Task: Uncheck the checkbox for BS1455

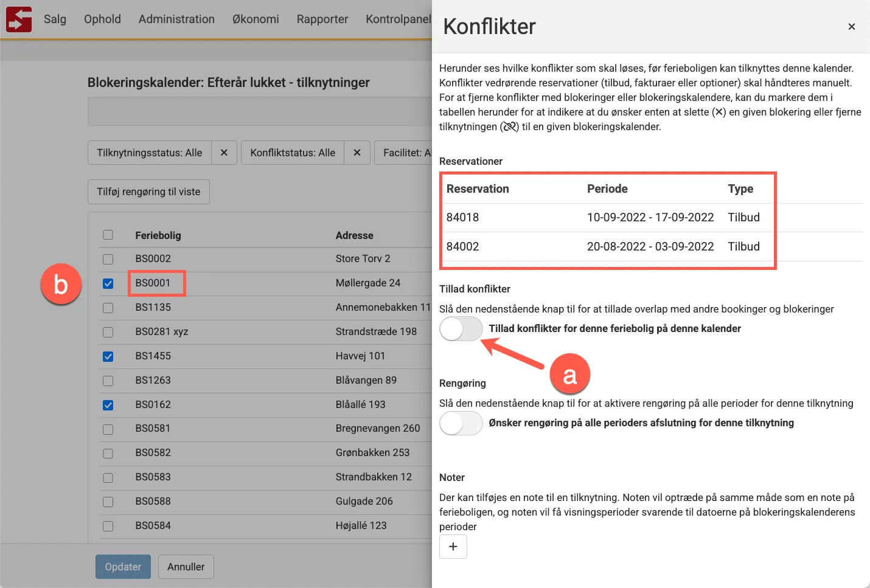Action: pos(108,356)
